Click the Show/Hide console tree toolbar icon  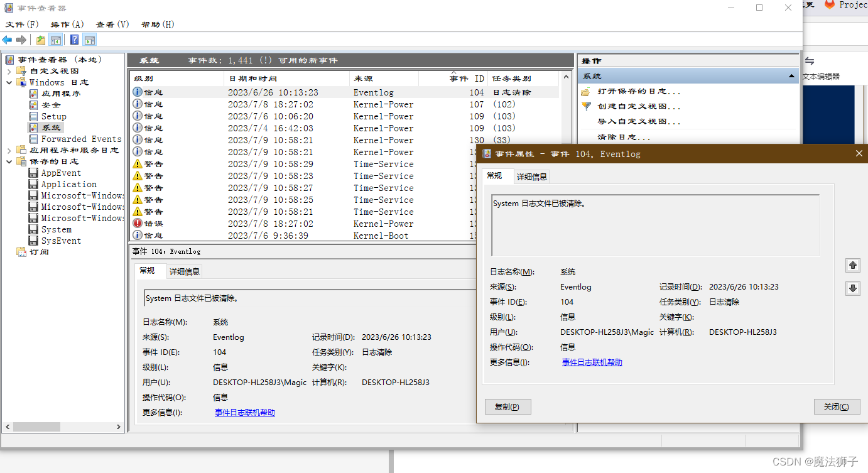click(x=56, y=40)
